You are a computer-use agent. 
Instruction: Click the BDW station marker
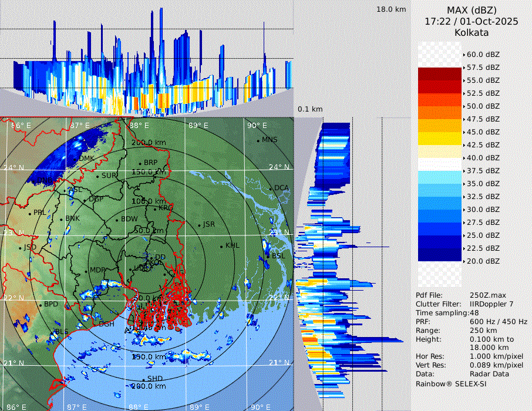click(x=117, y=220)
